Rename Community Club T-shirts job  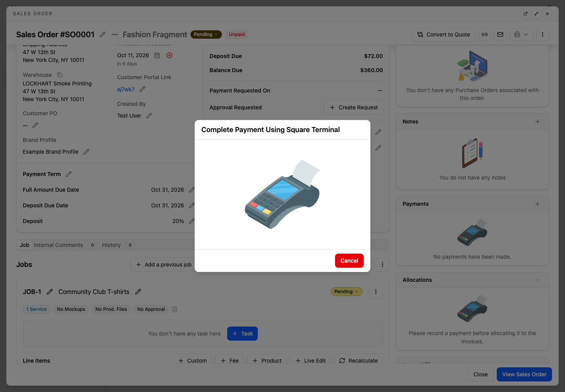coord(138,292)
